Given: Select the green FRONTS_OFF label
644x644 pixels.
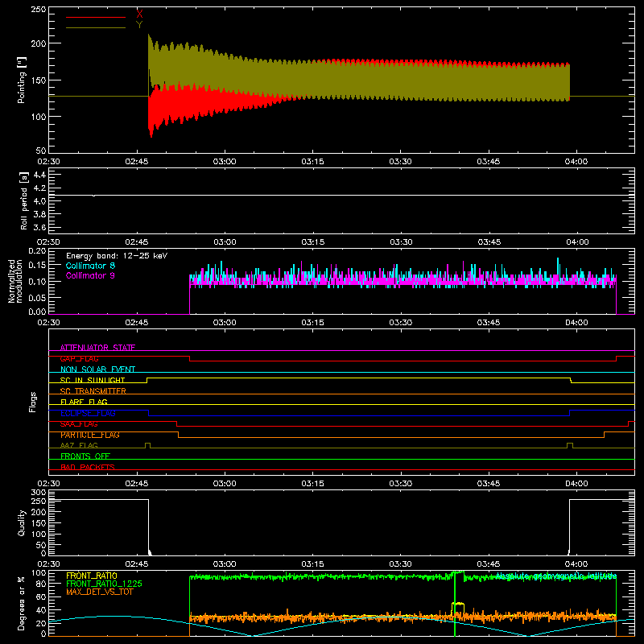Looking at the screenshot, I should click(x=85, y=456).
